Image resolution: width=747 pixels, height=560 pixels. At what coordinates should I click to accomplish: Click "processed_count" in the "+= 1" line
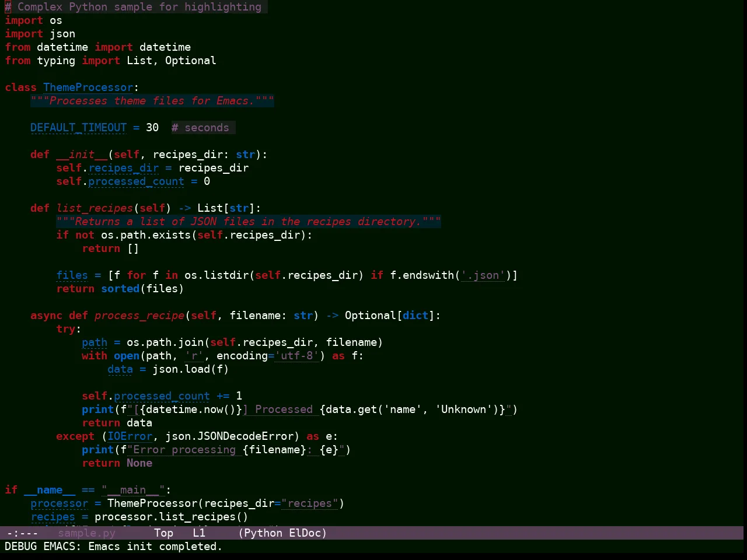[x=162, y=396]
